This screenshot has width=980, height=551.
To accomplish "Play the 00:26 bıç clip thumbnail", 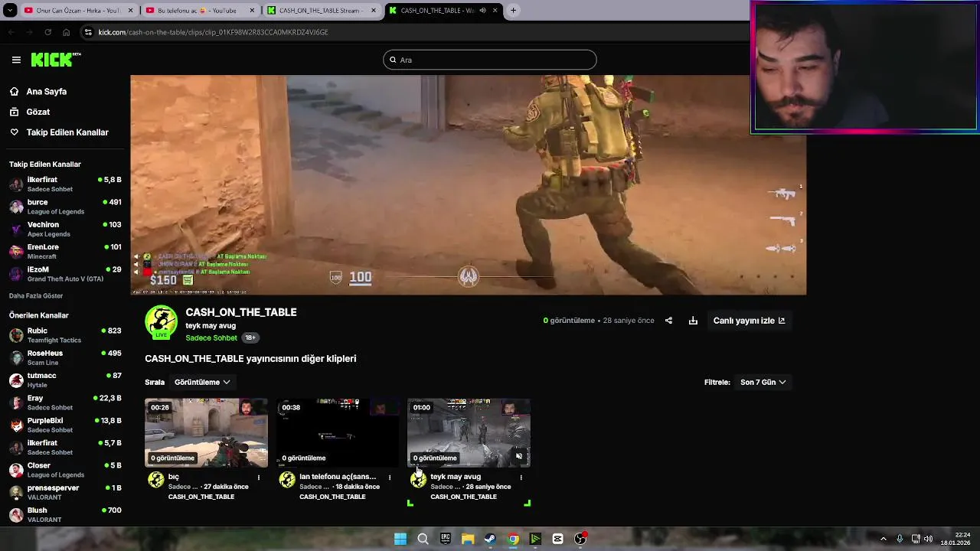I will click(207, 432).
